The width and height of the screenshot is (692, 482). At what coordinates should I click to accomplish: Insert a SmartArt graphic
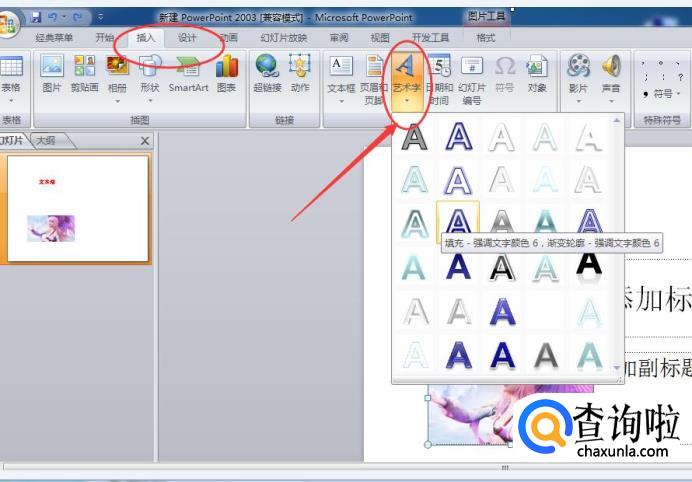(x=188, y=73)
